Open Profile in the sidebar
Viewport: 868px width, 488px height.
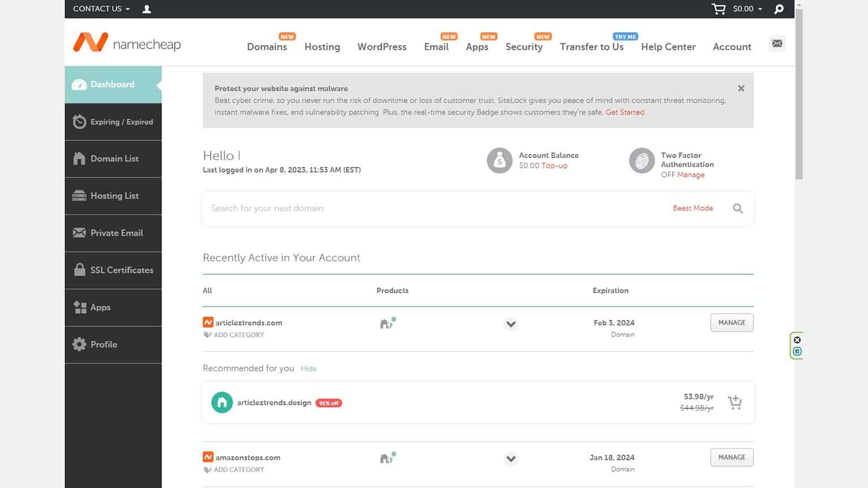[113, 345]
